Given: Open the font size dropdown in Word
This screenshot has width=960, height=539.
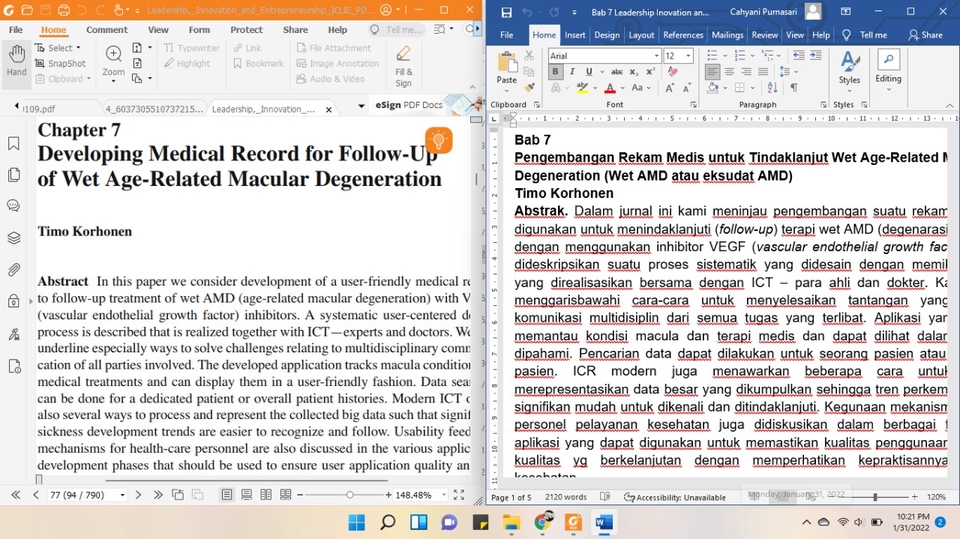Looking at the screenshot, I should (688, 56).
